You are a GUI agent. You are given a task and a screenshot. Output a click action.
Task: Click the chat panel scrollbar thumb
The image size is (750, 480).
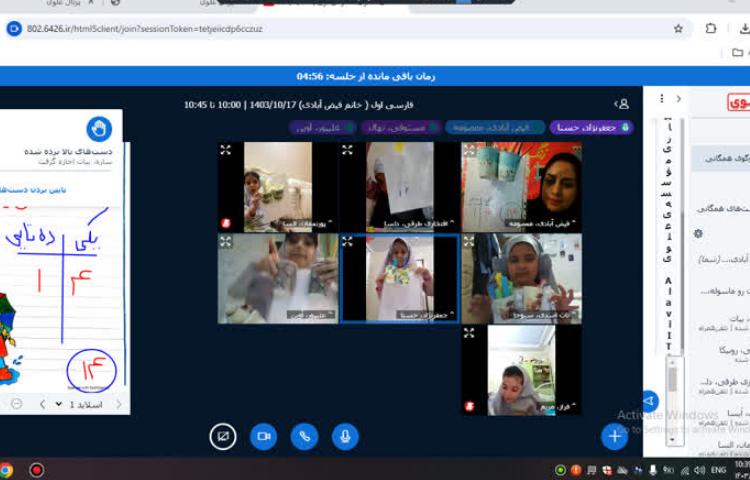[673, 380]
